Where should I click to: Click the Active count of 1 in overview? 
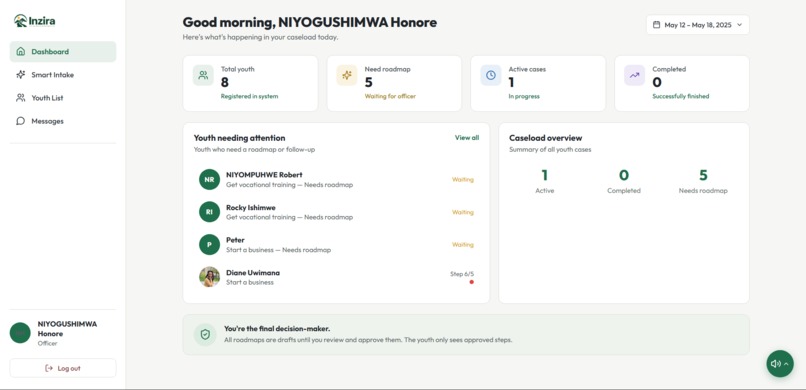click(x=544, y=176)
